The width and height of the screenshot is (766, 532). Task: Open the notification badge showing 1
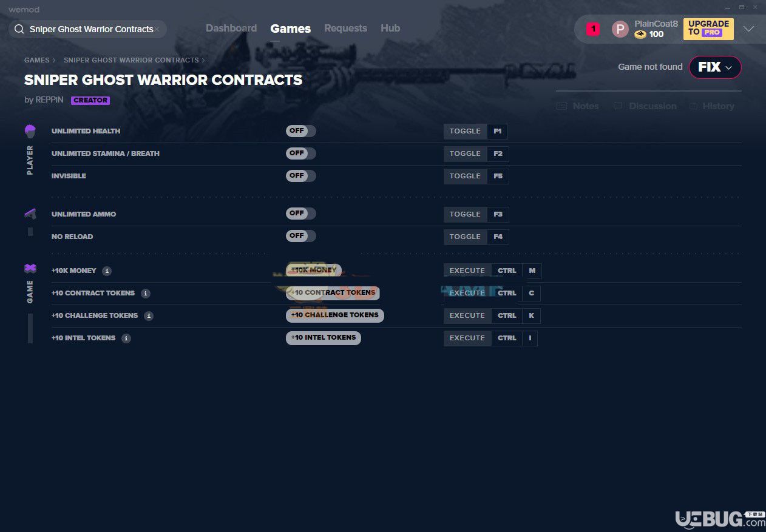click(x=593, y=29)
